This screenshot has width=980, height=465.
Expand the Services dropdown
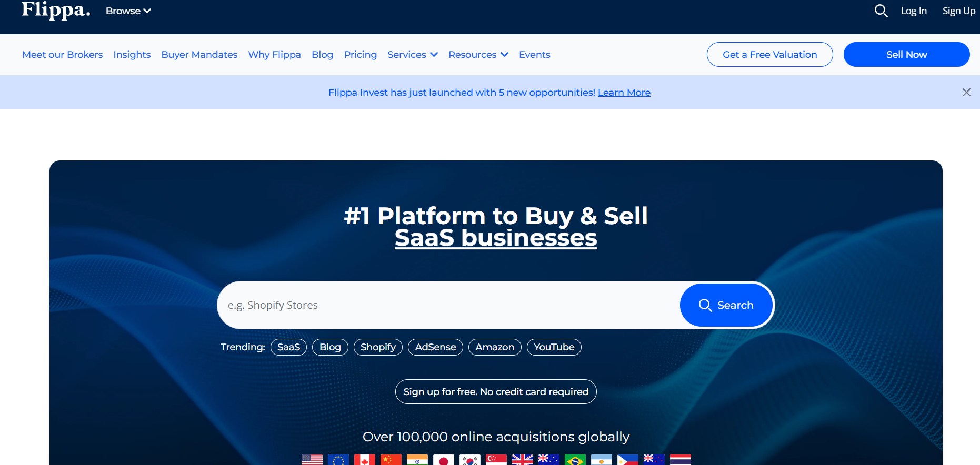tap(413, 55)
